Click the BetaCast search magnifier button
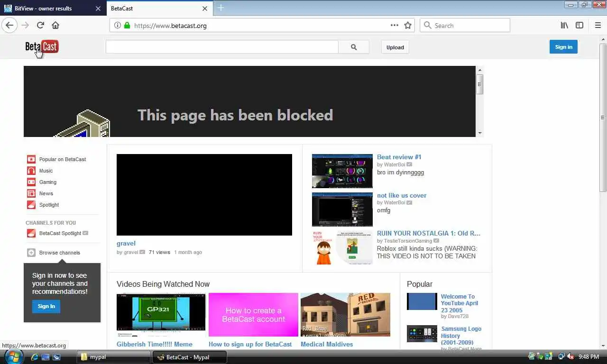The width and height of the screenshot is (607, 364). tap(354, 47)
